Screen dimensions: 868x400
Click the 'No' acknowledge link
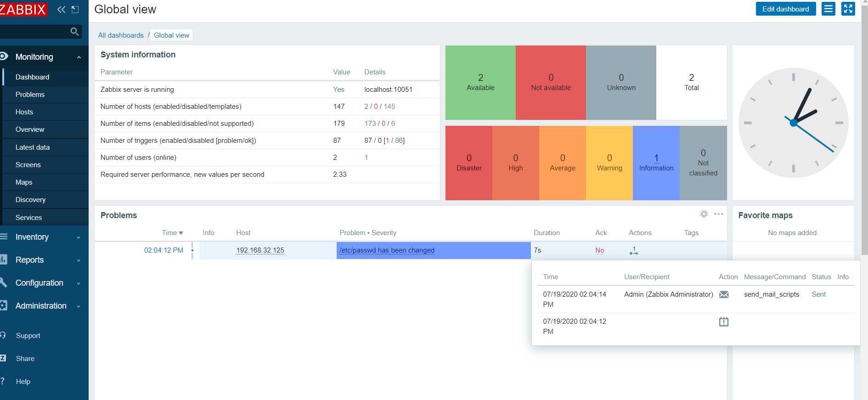click(599, 250)
